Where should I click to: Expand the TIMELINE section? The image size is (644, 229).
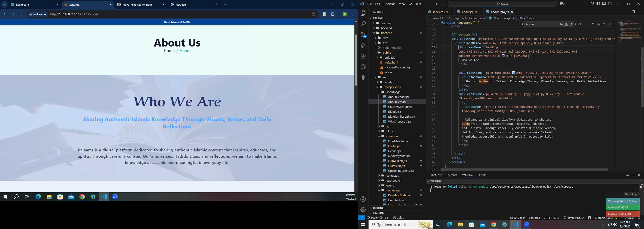(x=397, y=213)
